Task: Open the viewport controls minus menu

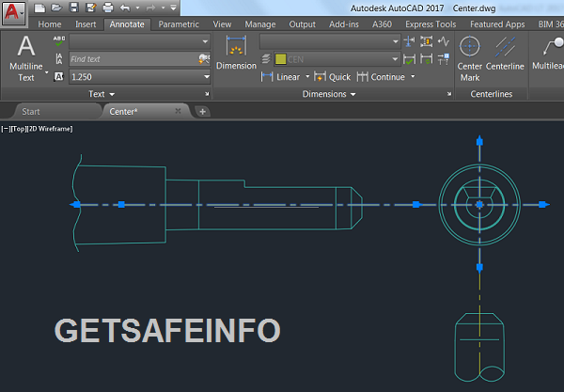Action: pos(6,129)
